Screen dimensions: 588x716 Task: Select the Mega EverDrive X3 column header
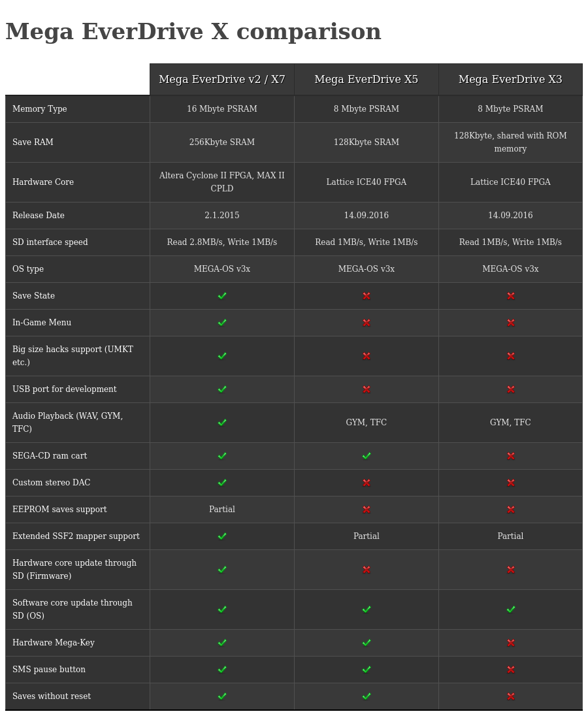(x=510, y=80)
